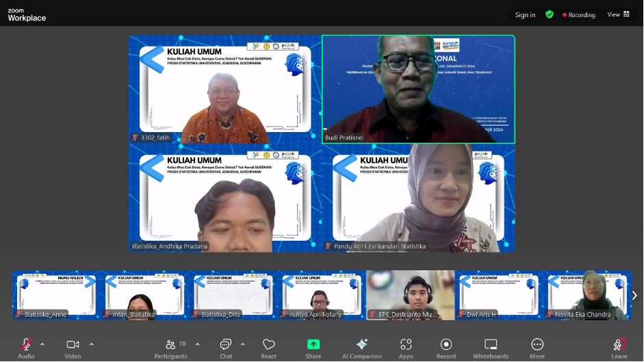Open the AI Companion
This screenshot has height=362, width=644.
[x=362, y=348]
